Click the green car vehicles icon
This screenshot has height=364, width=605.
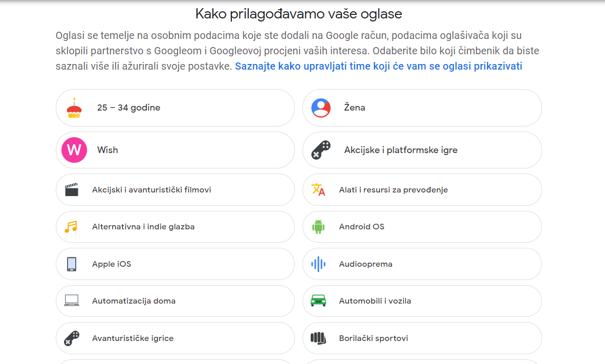click(x=318, y=301)
